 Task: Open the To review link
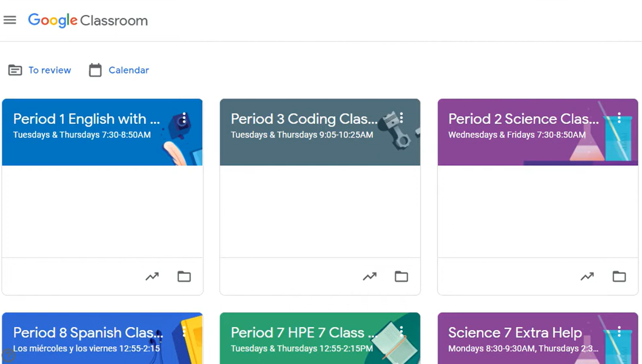coord(50,70)
